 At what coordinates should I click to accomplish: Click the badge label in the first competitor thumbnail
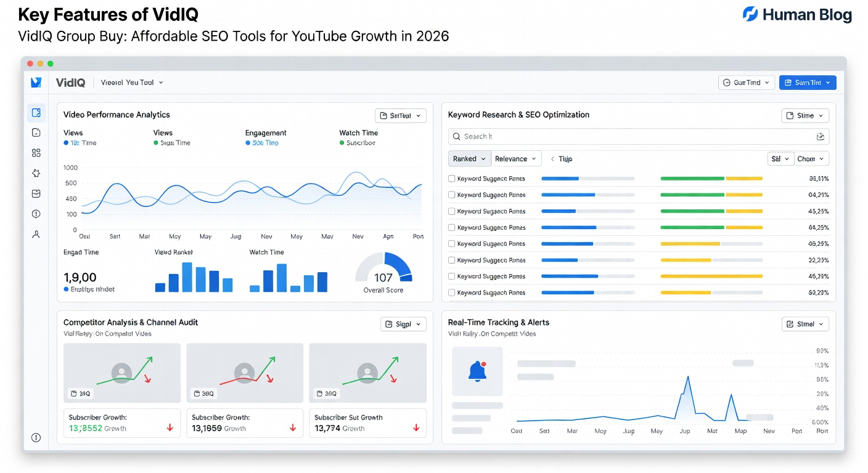[81, 394]
